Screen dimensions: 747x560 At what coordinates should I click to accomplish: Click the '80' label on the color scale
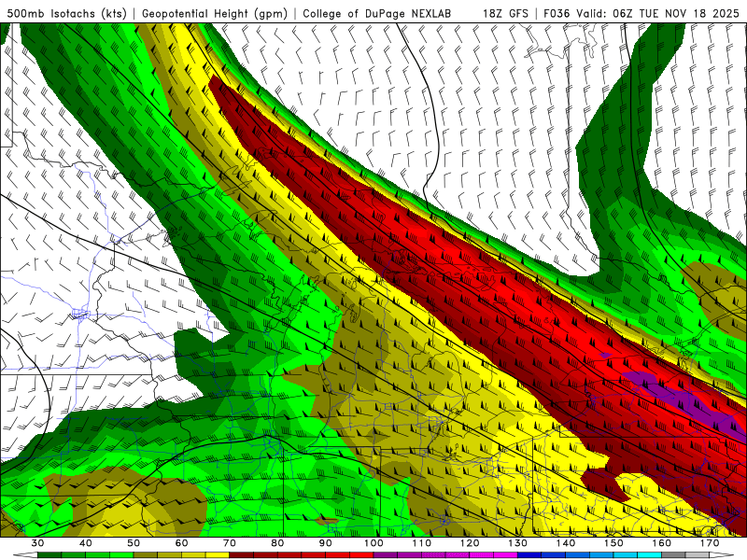click(277, 543)
